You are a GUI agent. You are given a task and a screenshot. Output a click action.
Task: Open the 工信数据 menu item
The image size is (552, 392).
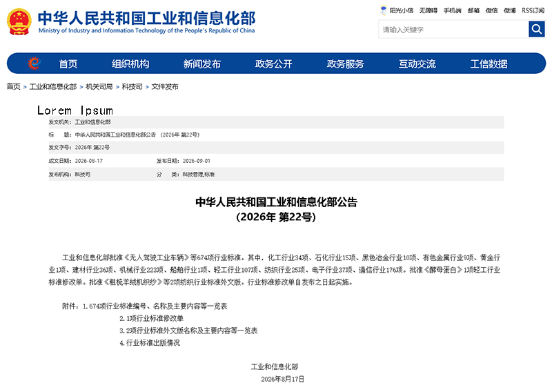point(489,63)
